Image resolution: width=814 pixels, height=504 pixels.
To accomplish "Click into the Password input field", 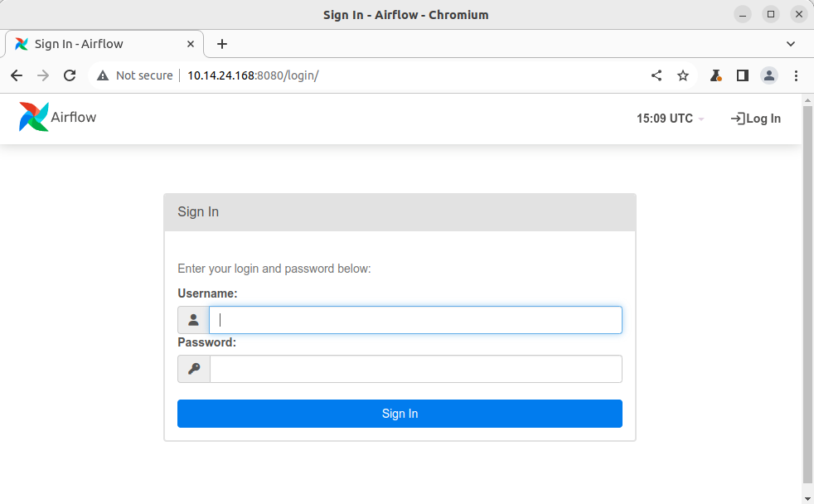I will tap(415, 369).
